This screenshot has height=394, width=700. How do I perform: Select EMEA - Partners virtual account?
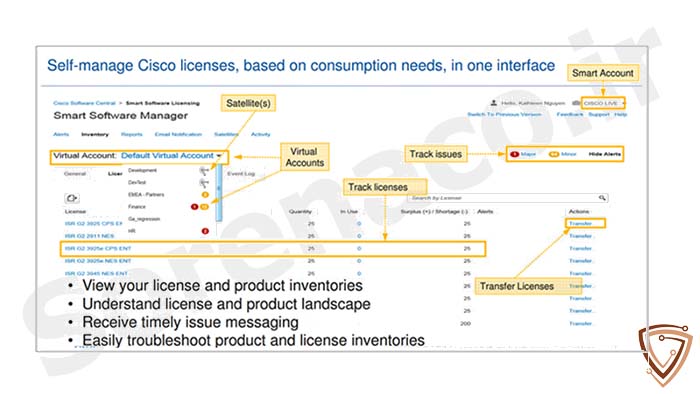pos(146,195)
